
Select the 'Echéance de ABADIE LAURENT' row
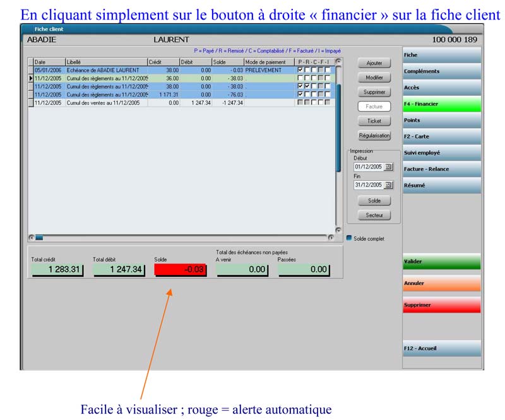pyautogui.click(x=182, y=70)
